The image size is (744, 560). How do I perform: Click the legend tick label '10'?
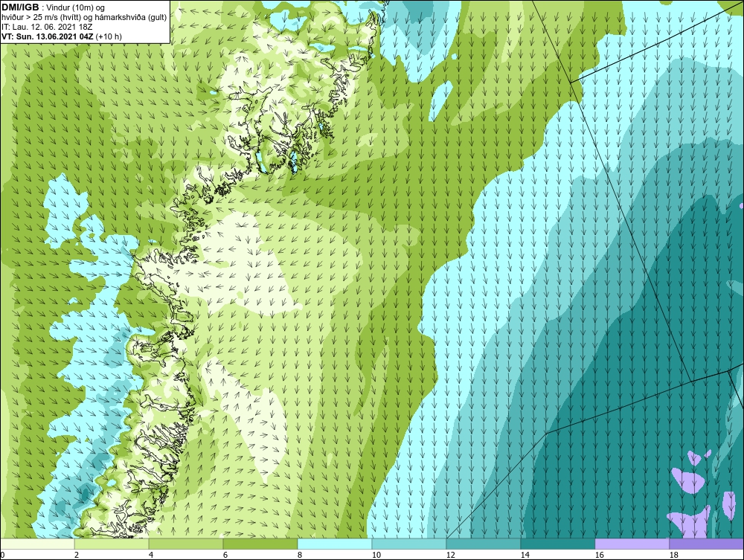point(376,555)
